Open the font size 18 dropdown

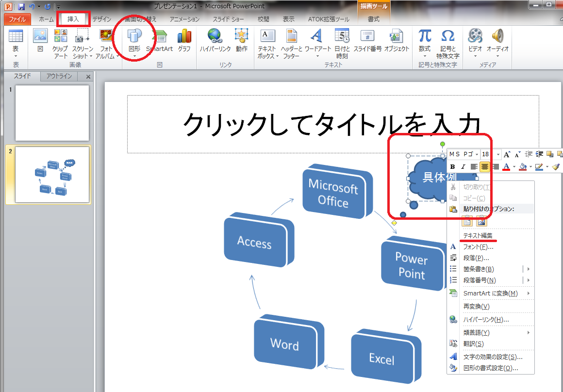pos(498,154)
